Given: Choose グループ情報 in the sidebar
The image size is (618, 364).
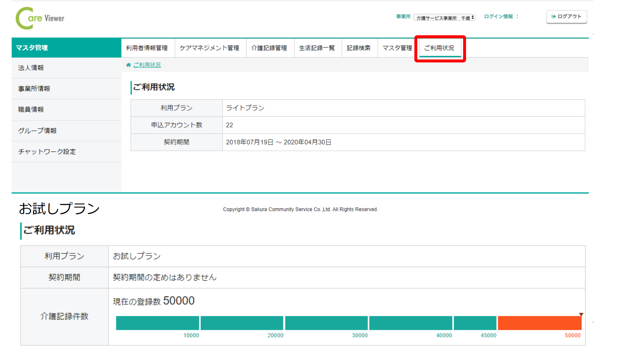Looking at the screenshot, I should [37, 131].
